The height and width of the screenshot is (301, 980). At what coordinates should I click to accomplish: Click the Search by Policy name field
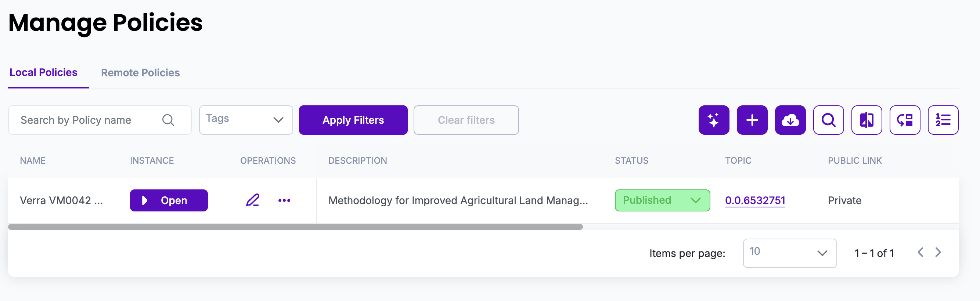(x=87, y=120)
